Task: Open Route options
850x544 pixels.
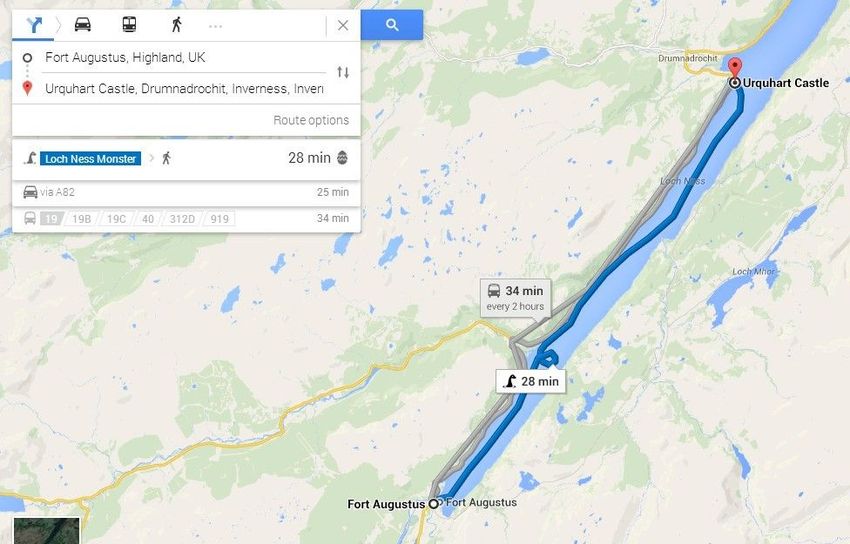Action: point(311,120)
